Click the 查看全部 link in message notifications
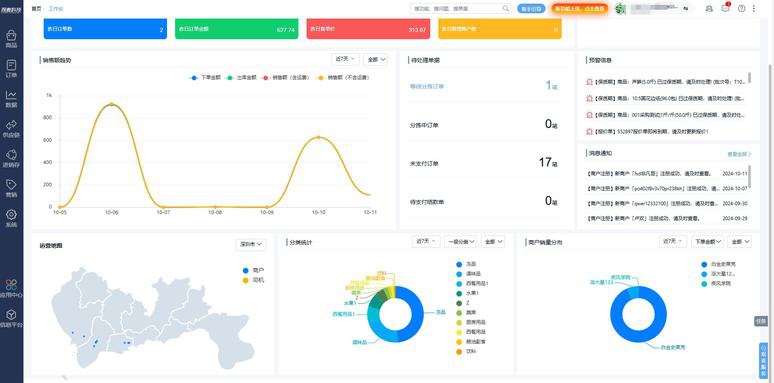Image resolution: width=774 pixels, height=383 pixels. pos(739,154)
